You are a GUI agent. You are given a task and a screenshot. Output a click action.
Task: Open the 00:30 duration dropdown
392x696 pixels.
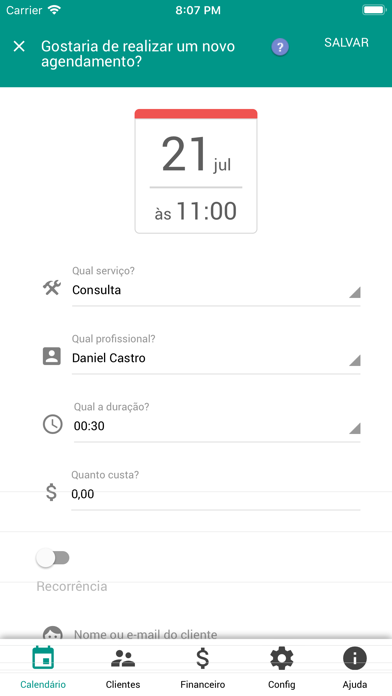pos(217,426)
